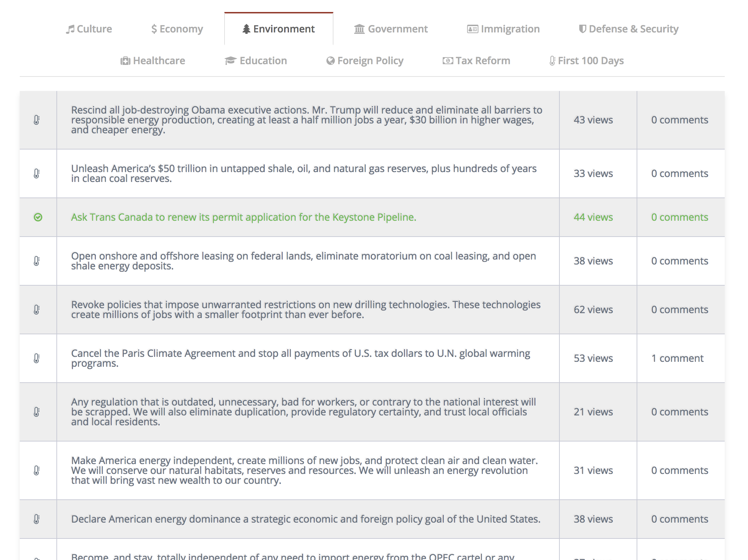Click thermometer icon beside outdated regulation row
The height and width of the screenshot is (560, 748).
tap(37, 412)
